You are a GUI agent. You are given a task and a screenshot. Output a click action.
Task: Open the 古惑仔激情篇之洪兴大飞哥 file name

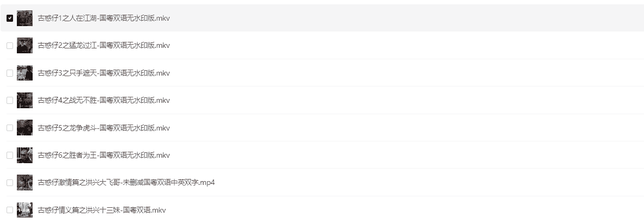click(126, 183)
